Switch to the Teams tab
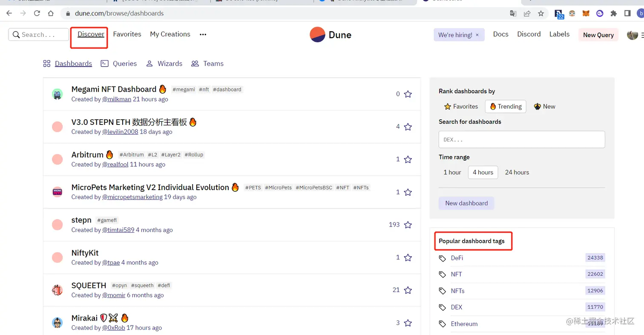Image resolution: width=644 pixels, height=335 pixels. [x=207, y=64]
